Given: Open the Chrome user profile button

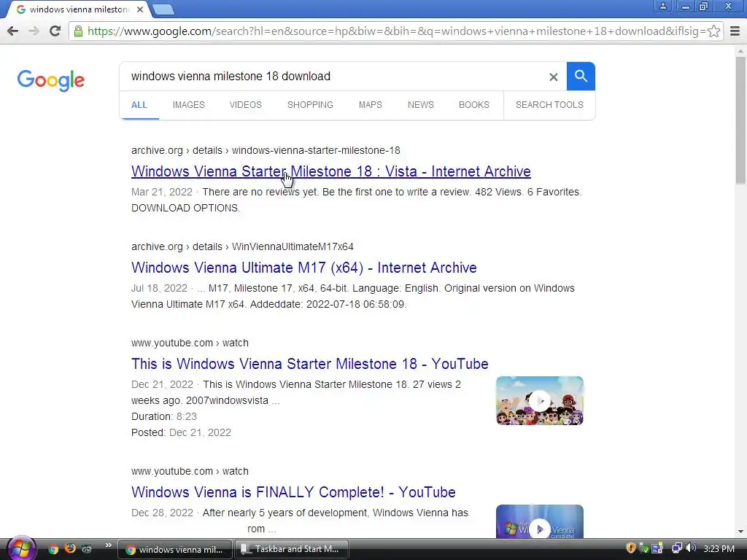Looking at the screenshot, I should tap(662, 6).
